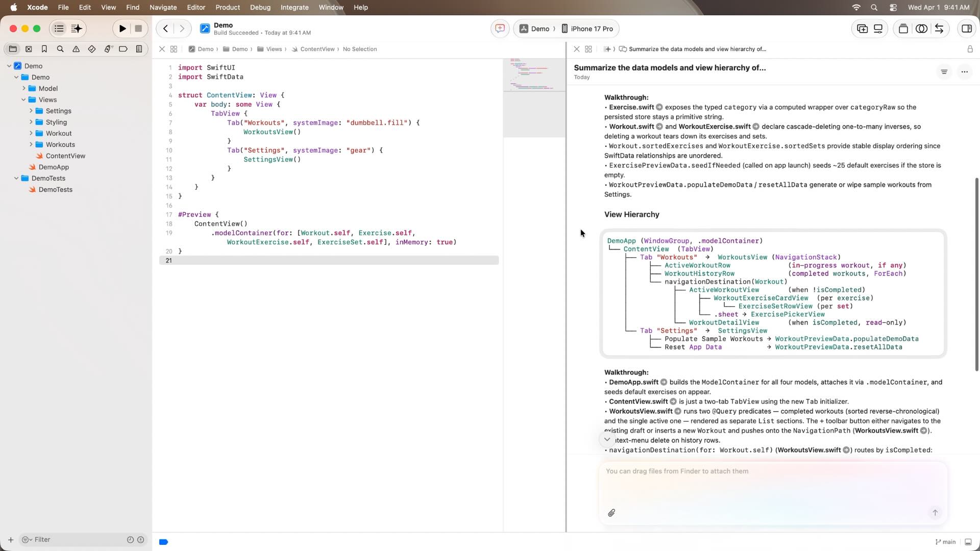This screenshot has height=551, width=980.
Task: Collapse the Demo group folder
Action: [16, 77]
